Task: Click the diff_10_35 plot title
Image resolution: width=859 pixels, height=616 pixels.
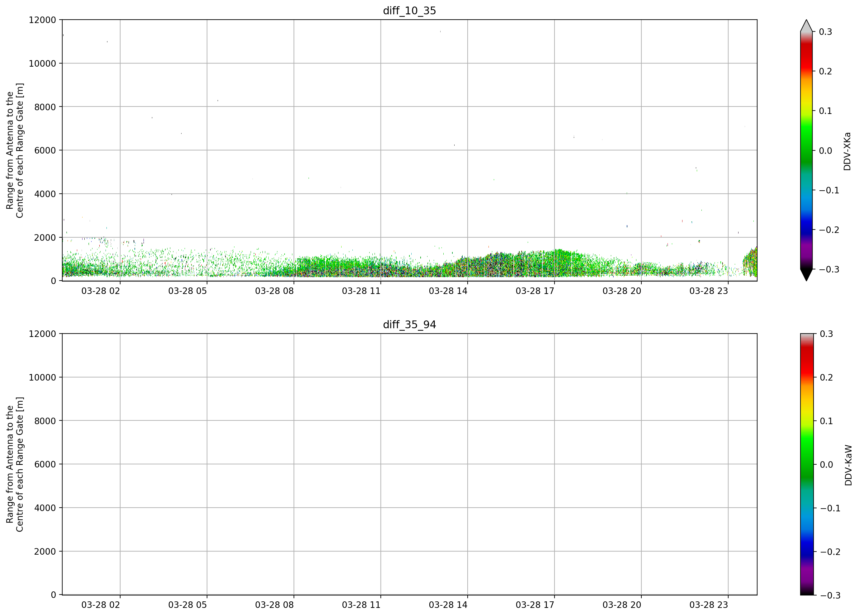Action: coord(409,11)
